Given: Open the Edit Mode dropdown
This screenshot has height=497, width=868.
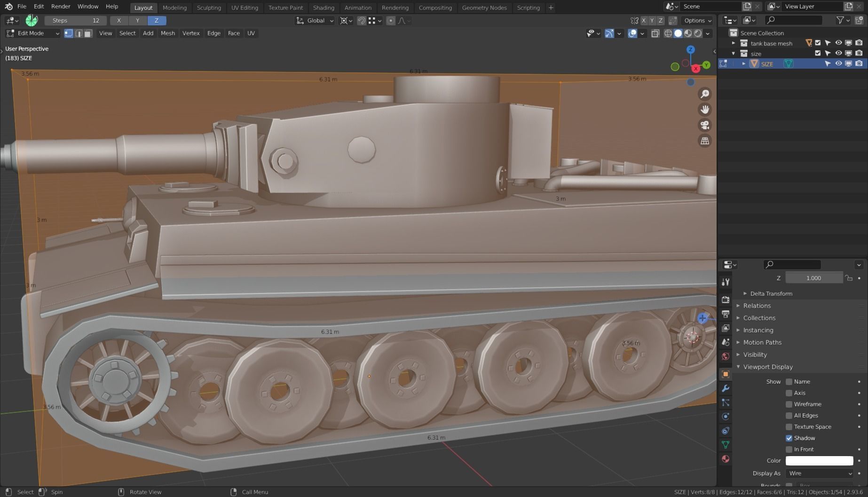Looking at the screenshot, I should (33, 33).
